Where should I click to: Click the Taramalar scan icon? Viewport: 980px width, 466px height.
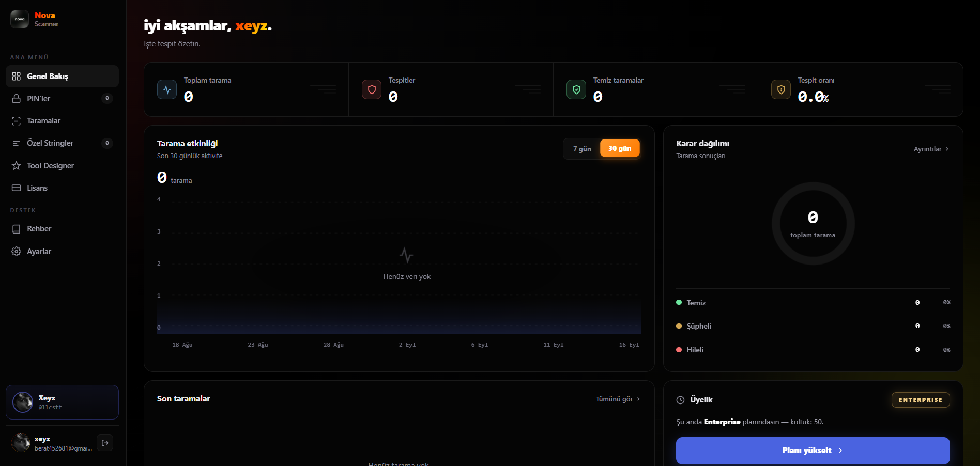pyautogui.click(x=17, y=121)
